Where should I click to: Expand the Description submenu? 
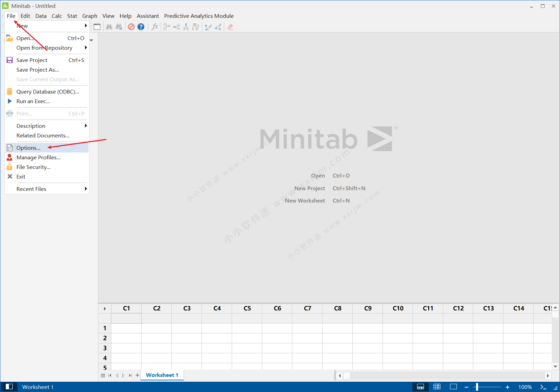47,126
